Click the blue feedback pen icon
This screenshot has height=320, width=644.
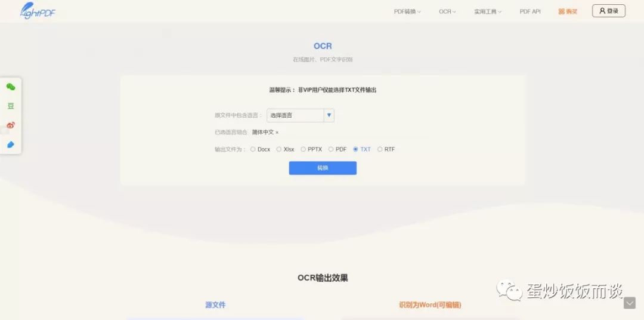11,145
